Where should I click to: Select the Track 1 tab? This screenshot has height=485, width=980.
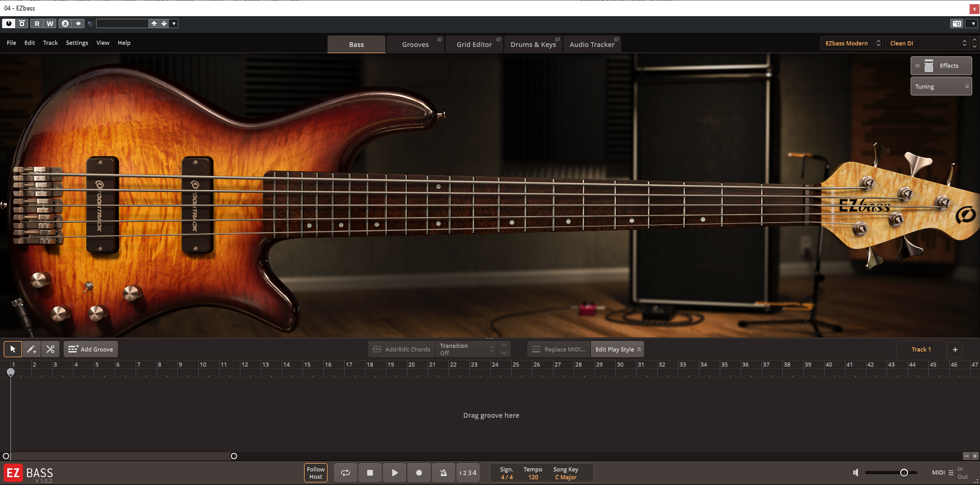(x=921, y=349)
